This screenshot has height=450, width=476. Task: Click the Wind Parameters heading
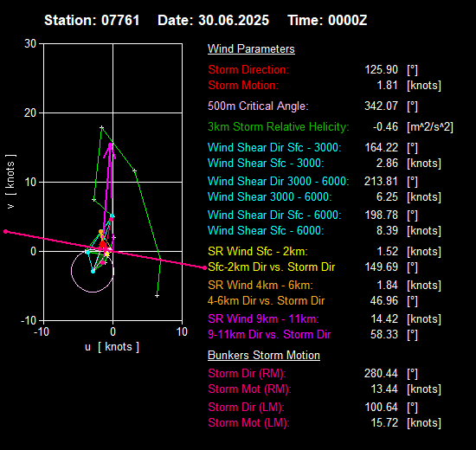[251, 48]
